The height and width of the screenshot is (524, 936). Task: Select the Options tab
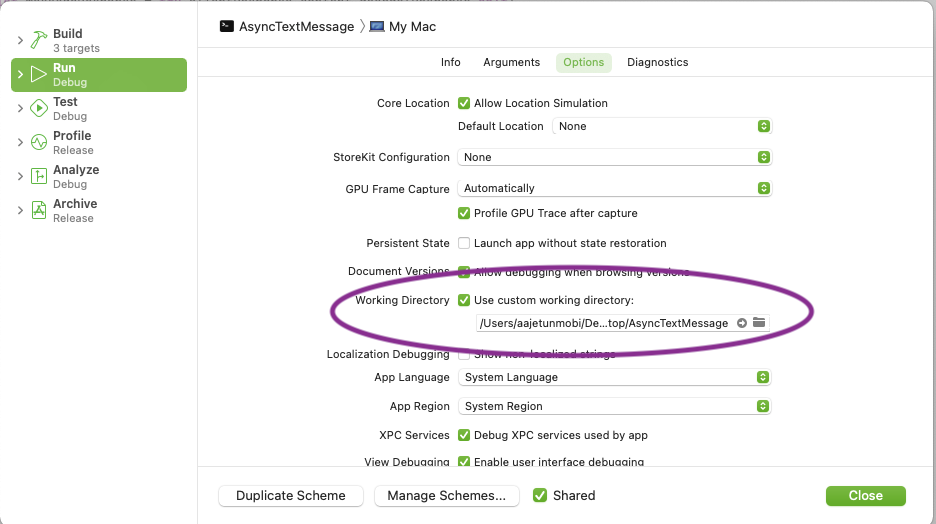(584, 62)
